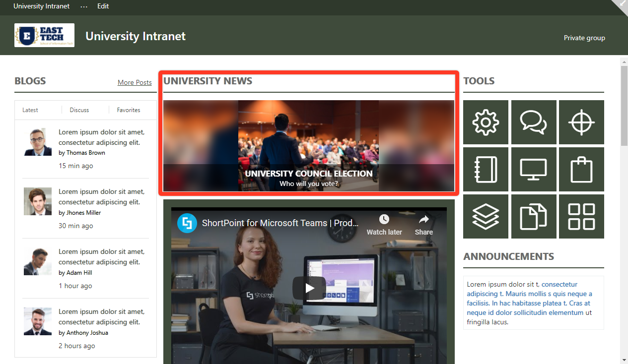Click Edit in the top bar
This screenshot has height=364, width=628.
(x=103, y=6)
